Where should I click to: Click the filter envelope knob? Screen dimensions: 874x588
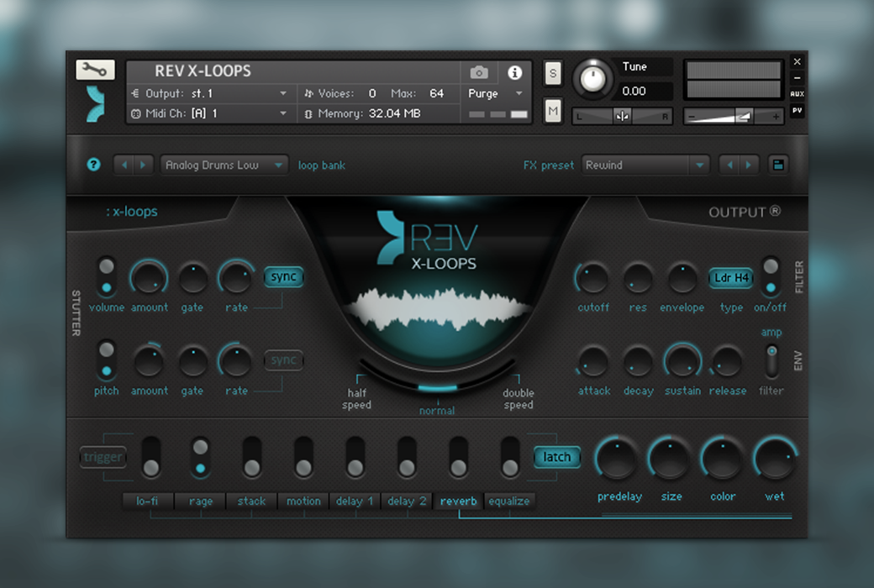click(x=682, y=277)
